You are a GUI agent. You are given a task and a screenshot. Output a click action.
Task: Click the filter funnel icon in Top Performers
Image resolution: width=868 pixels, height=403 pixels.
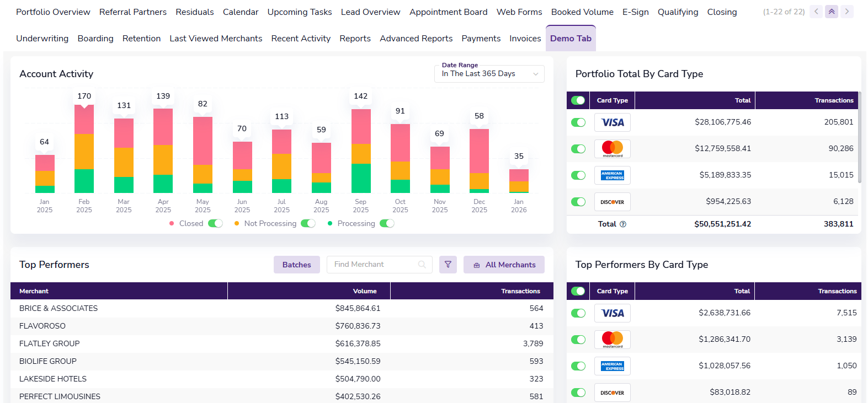click(x=448, y=265)
